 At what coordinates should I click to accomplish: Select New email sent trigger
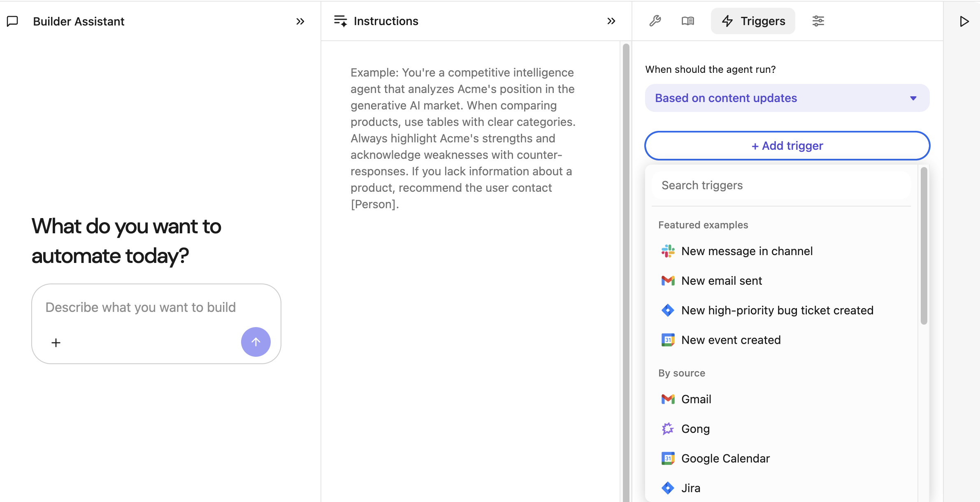[722, 281]
